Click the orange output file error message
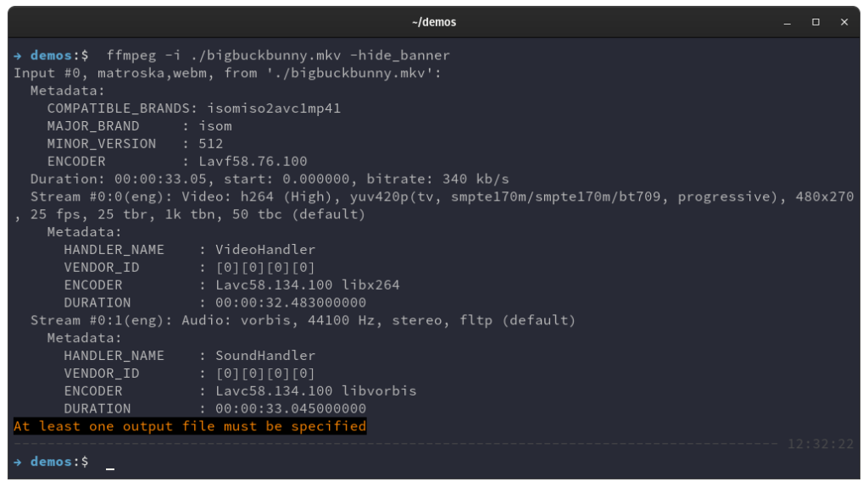868x487 pixels. point(190,426)
